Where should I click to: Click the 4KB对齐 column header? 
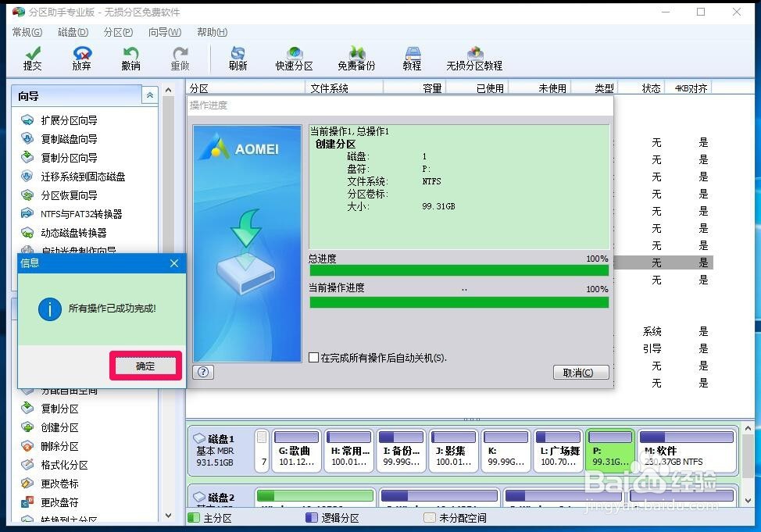[688, 87]
